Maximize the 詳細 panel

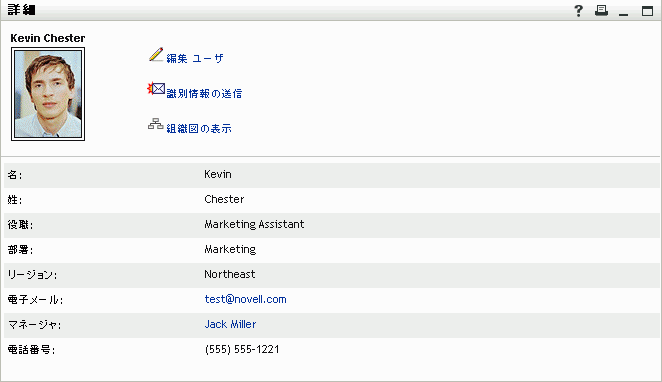(647, 11)
